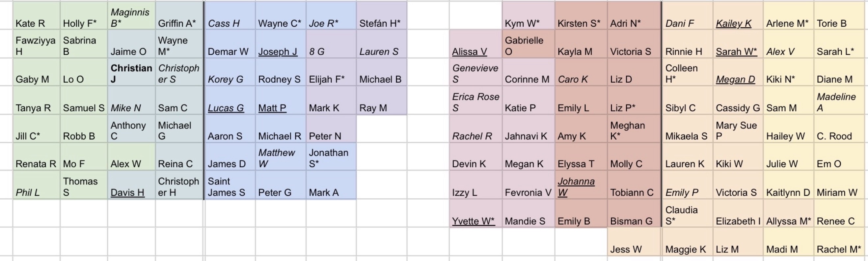Click the 8 G cell
This screenshot has width=868, height=261.
317,52
